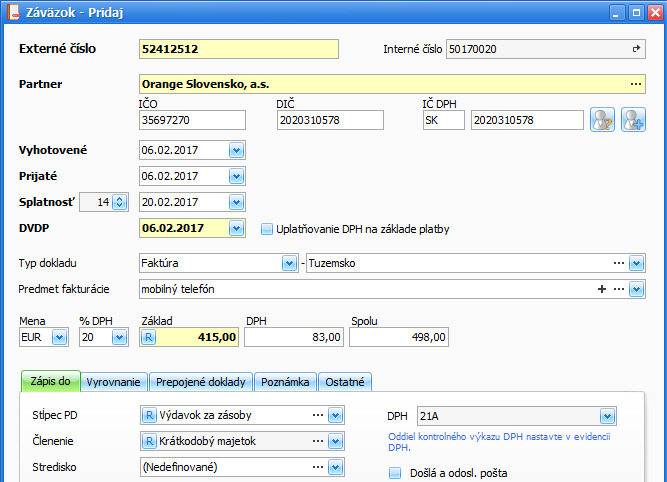The height and width of the screenshot is (482, 667).
Task: Minimize the Záväzok window
Action: (616, 13)
